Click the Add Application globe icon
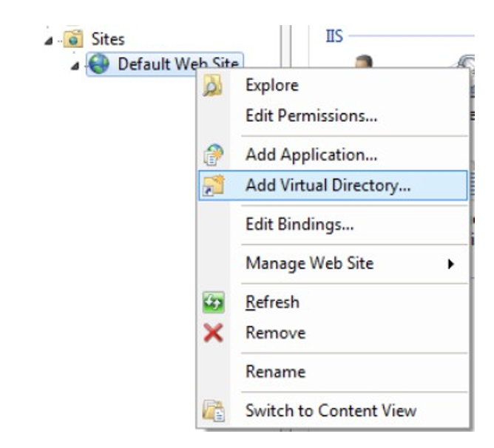The height and width of the screenshot is (448, 494). (x=213, y=155)
